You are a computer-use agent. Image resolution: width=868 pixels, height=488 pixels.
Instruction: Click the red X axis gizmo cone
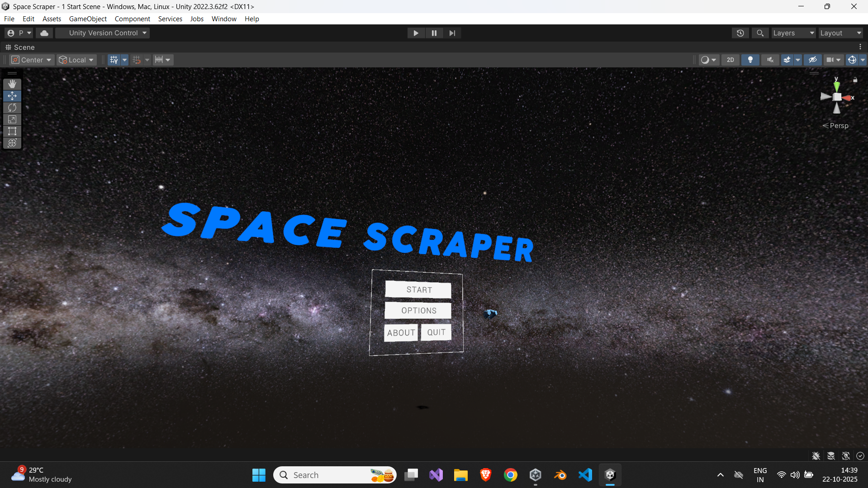[846, 98]
